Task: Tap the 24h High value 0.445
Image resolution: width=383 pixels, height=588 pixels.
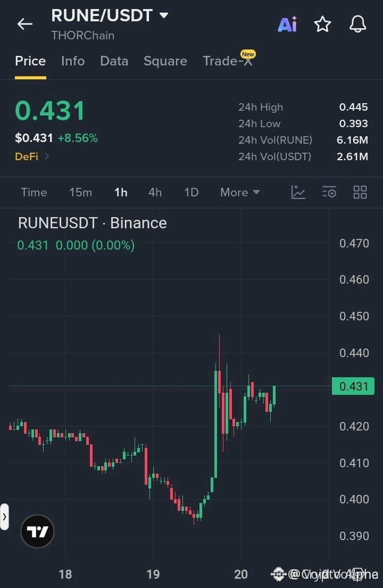Action: click(353, 107)
